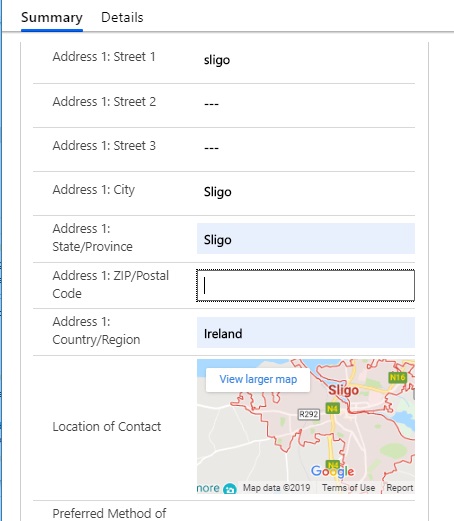Click the Map data ©2019 text

(x=276, y=488)
